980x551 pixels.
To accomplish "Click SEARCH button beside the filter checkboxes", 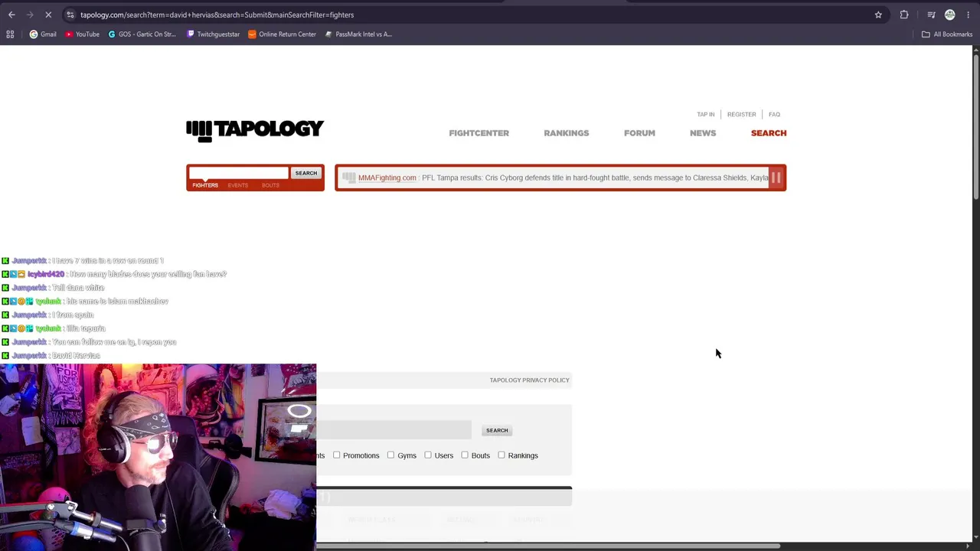I will click(x=497, y=430).
